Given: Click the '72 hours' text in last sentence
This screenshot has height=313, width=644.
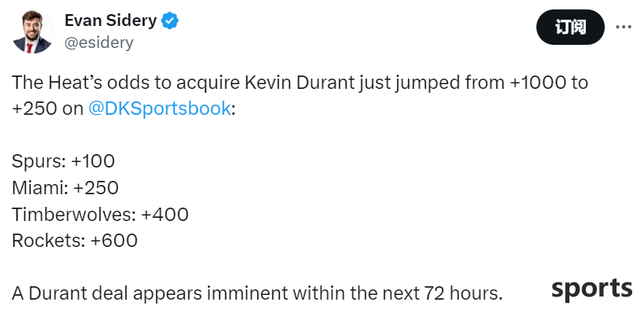Looking at the screenshot, I should (463, 293).
